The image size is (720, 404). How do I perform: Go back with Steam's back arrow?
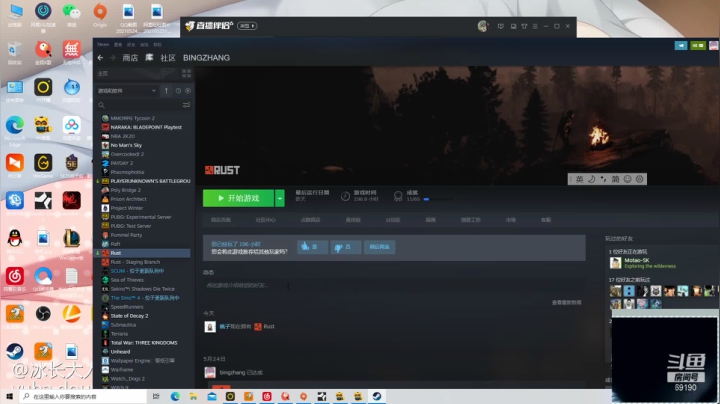(101, 58)
